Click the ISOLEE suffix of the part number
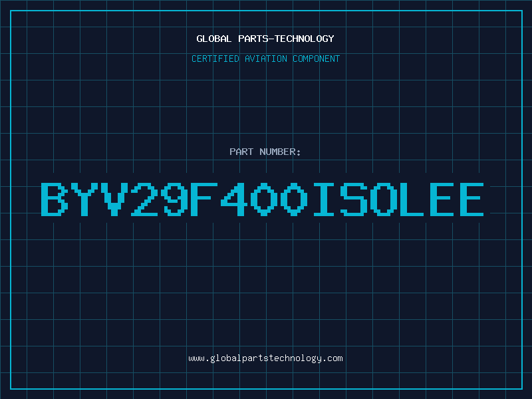This screenshot has height=399, width=532. tap(398, 199)
